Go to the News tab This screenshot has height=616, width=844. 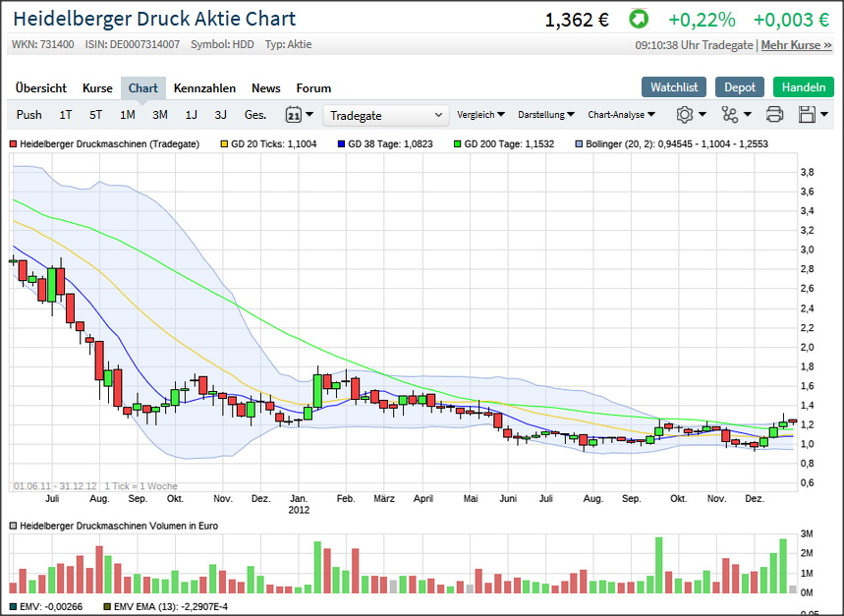[x=266, y=88]
